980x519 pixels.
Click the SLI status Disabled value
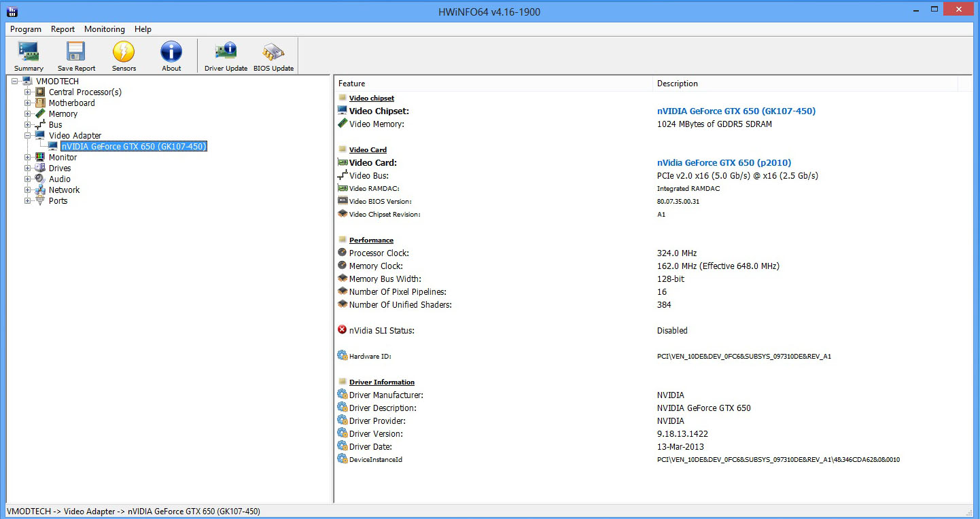click(x=672, y=330)
